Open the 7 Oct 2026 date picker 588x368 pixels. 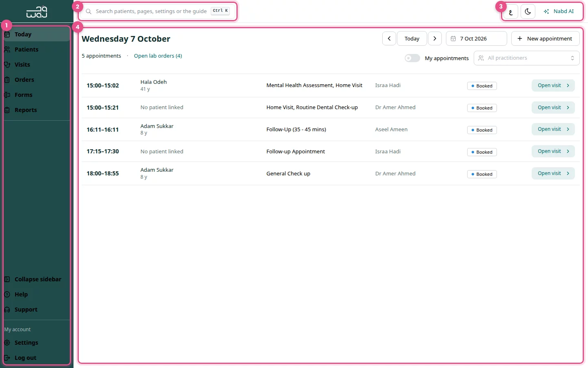click(x=477, y=38)
